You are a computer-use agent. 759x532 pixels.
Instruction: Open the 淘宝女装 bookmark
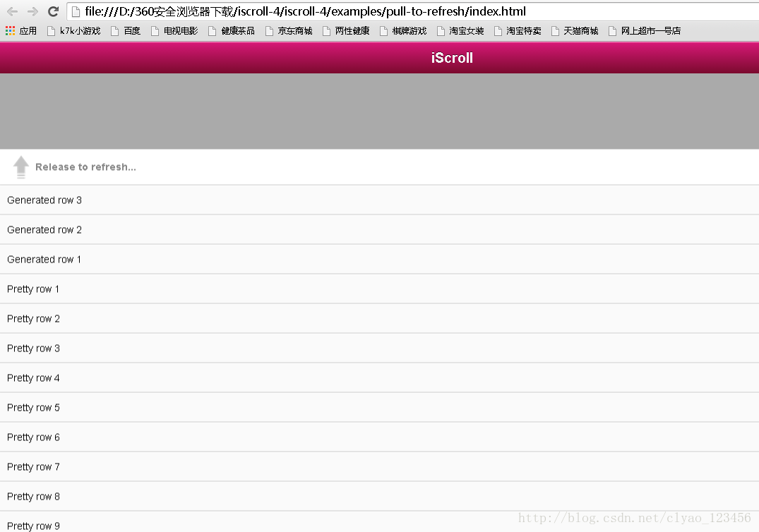pos(460,31)
